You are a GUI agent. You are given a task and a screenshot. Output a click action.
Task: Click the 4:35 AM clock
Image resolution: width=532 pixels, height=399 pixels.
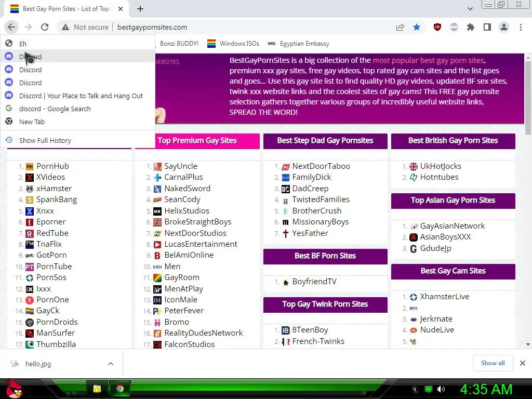(x=486, y=389)
